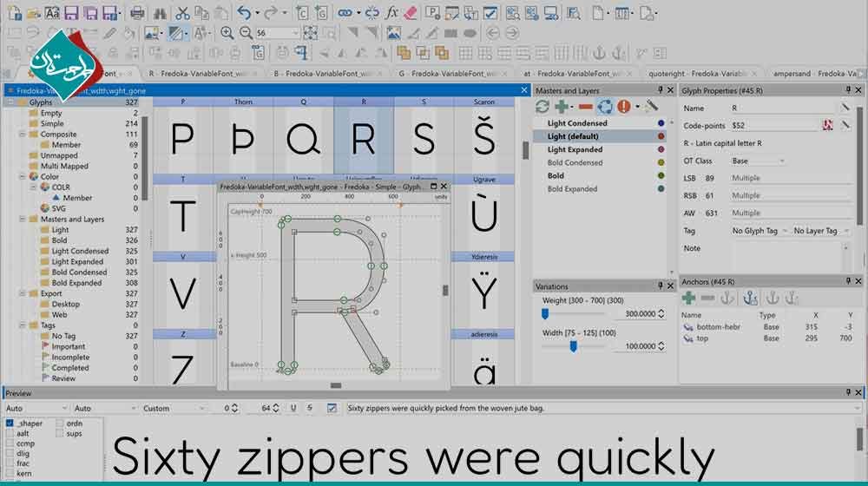Switch to the at - Fredoka-VariableFont tab

578,73
